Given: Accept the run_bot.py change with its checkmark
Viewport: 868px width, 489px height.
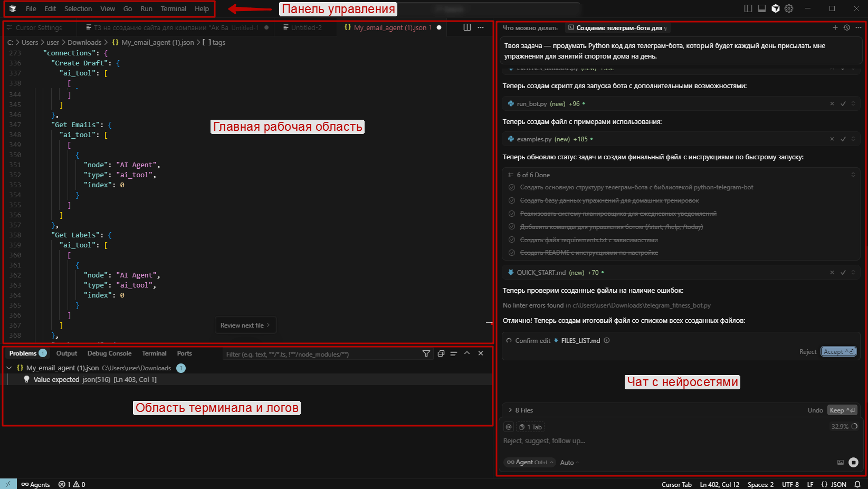Looking at the screenshot, I should tap(843, 104).
